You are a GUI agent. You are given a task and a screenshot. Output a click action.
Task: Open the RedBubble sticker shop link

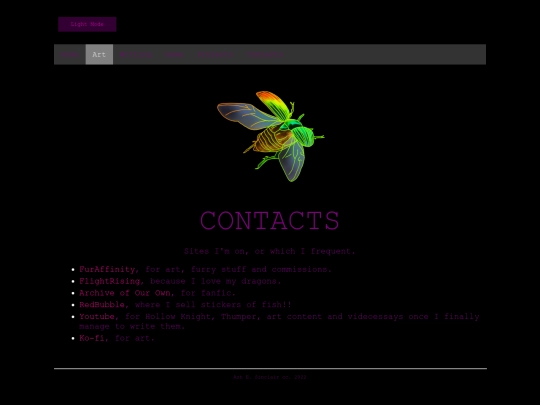point(102,304)
